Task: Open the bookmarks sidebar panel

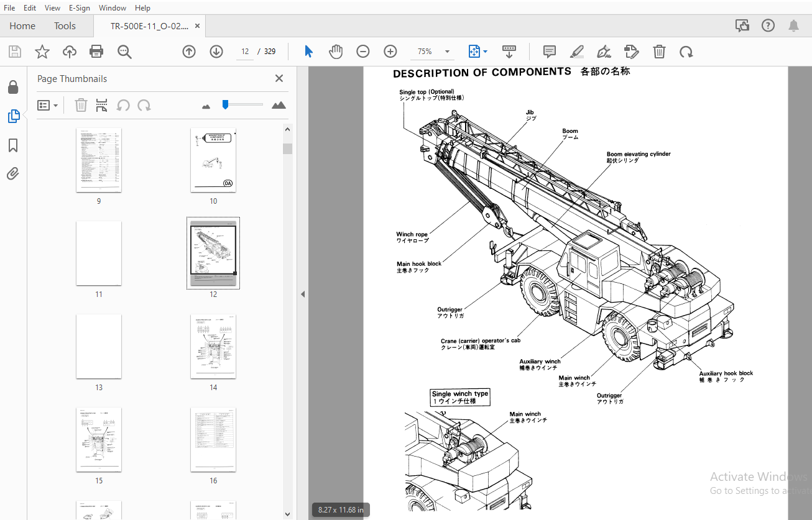Action: [x=13, y=145]
